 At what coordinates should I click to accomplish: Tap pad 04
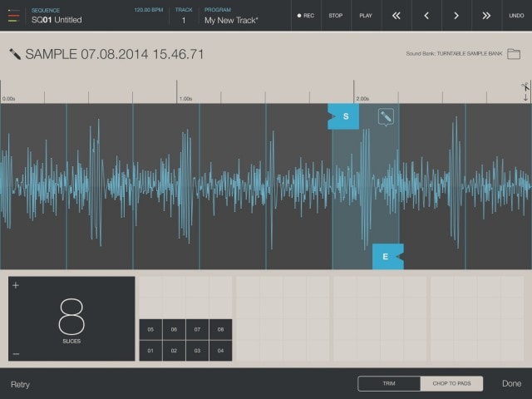221,351
